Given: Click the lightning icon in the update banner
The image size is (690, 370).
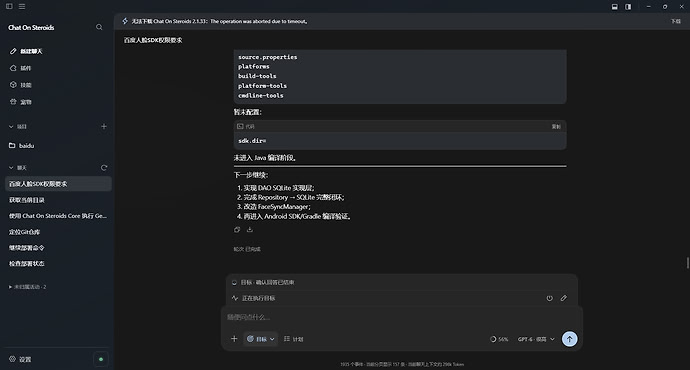Looking at the screenshot, I should tap(125, 21).
